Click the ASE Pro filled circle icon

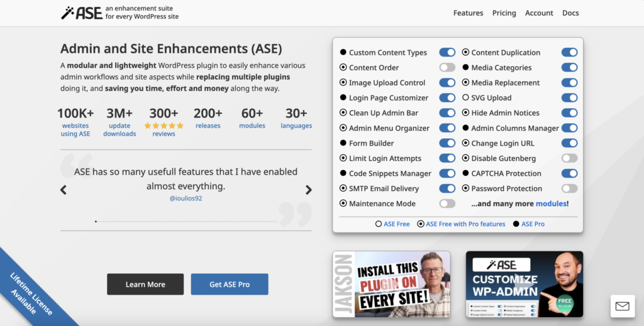[516, 224]
